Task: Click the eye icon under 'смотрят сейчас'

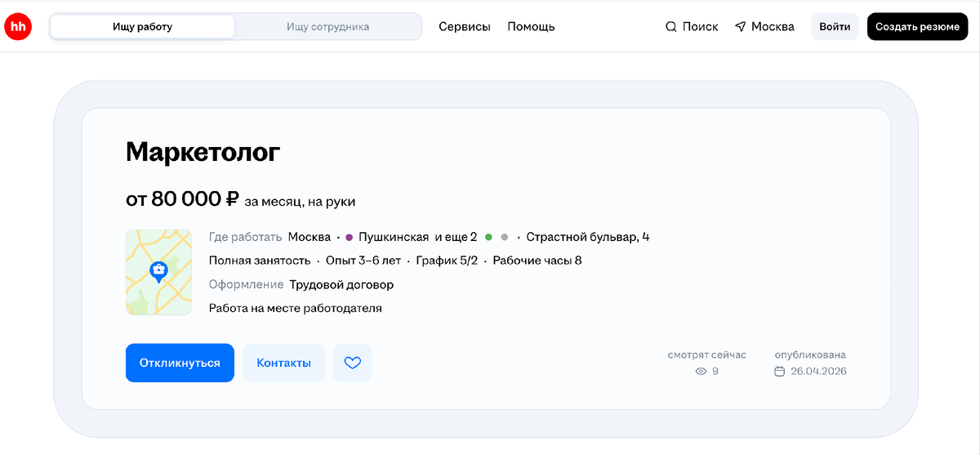Action: click(700, 371)
